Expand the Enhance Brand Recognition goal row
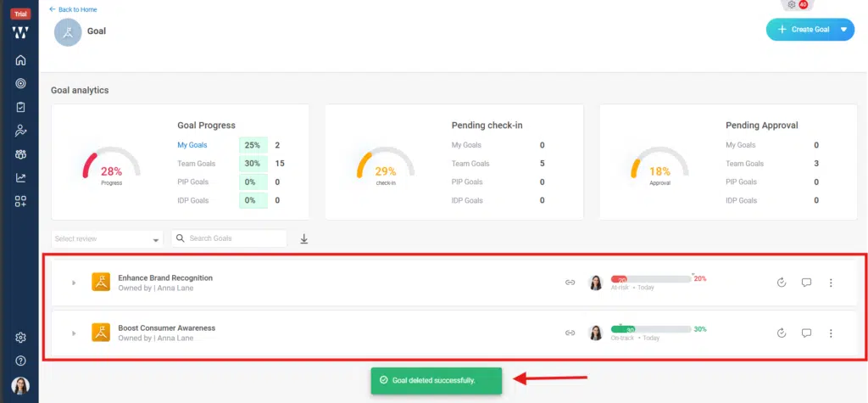This screenshot has width=868, height=403. 74,283
